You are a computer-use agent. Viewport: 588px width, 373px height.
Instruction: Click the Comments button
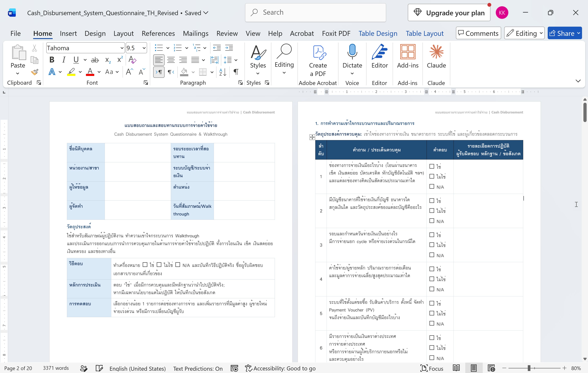point(478,33)
